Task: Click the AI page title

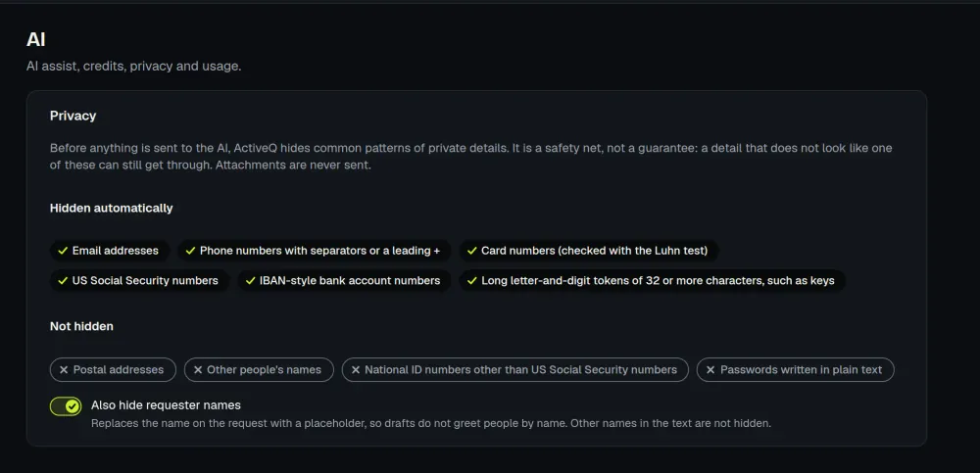Action: coord(35,39)
